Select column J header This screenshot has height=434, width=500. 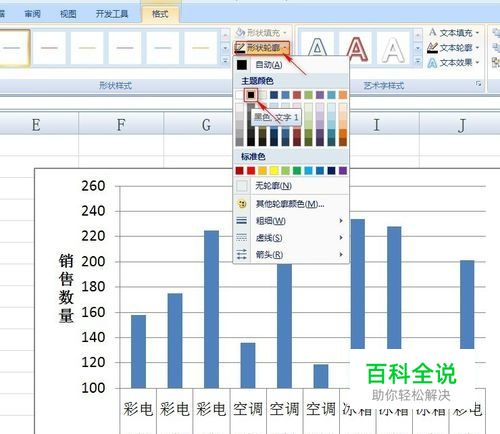(461, 125)
